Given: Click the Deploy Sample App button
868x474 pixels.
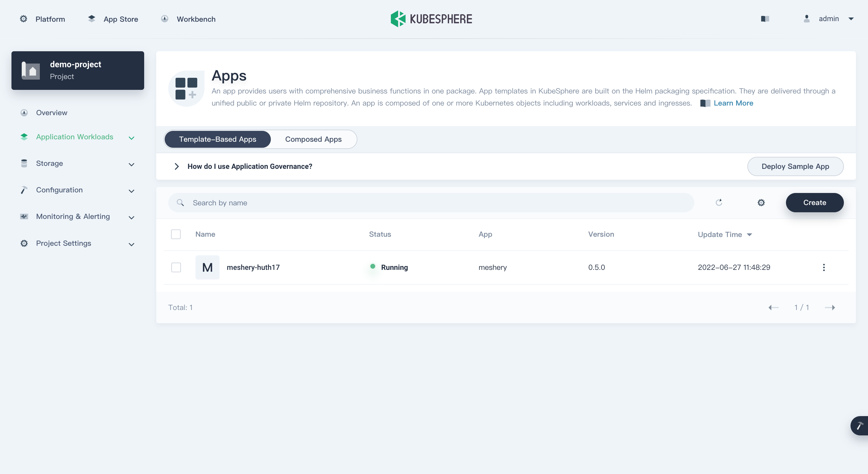Looking at the screenshot, I should tap(796, 166).
